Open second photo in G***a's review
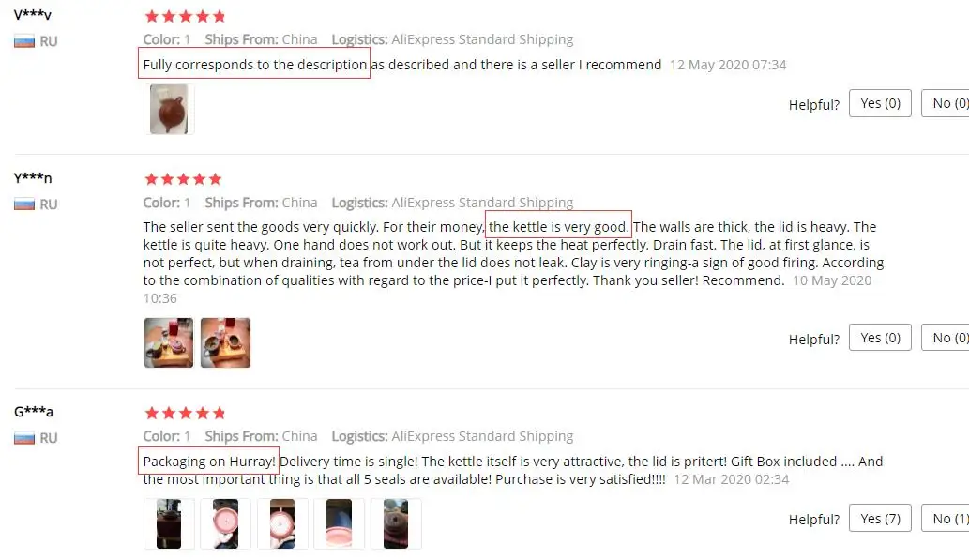The width and height of the screenshot is (969, 560). (x=225, y=523)
